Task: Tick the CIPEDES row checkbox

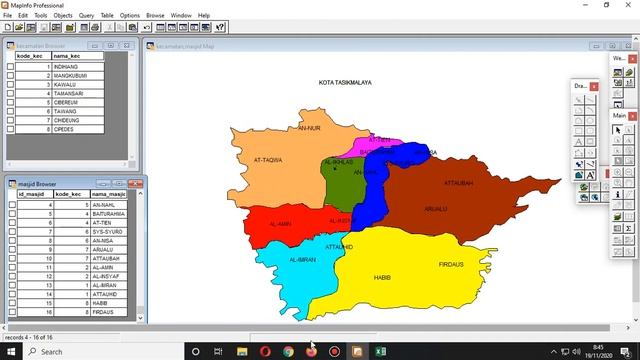Action: pos(11,129)
